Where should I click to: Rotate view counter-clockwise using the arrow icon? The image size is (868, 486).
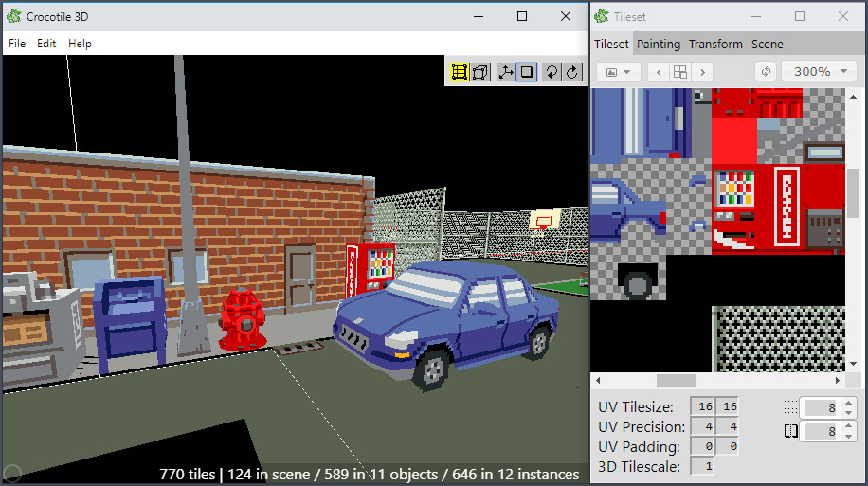pyautogui.click(x=552, y=72)
